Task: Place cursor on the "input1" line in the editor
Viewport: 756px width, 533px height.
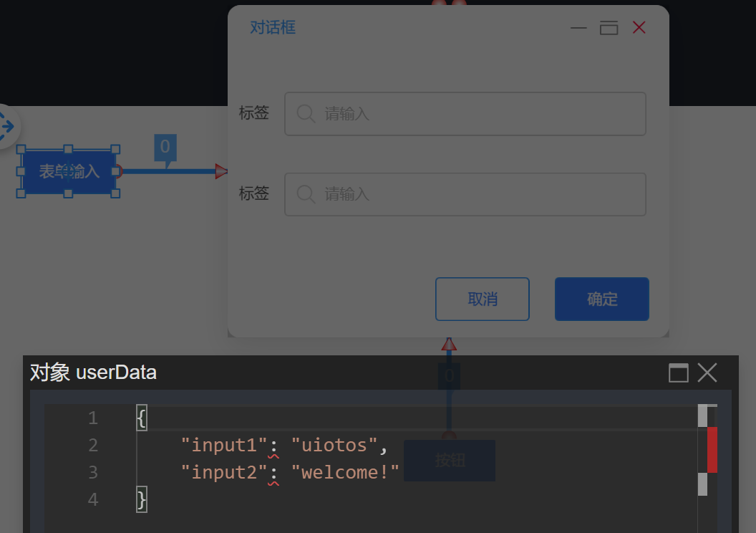Action: [x=430, y=445]
